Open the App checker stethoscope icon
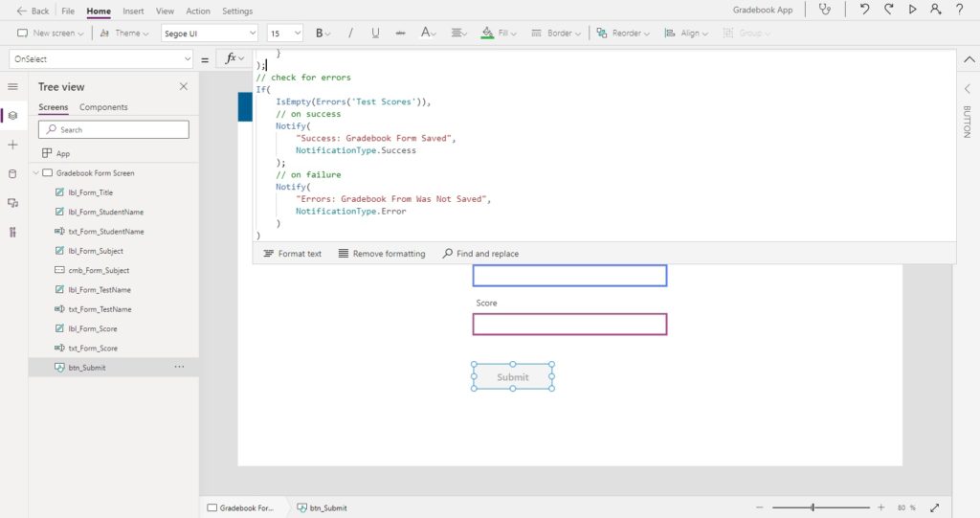 825,10
